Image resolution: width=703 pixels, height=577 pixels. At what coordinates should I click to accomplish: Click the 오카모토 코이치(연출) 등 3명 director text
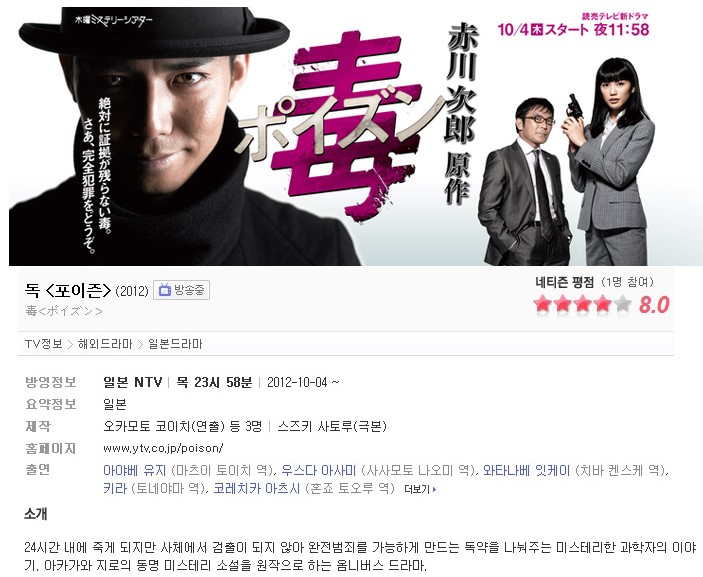pyautogui.click(x=182, y=426)
